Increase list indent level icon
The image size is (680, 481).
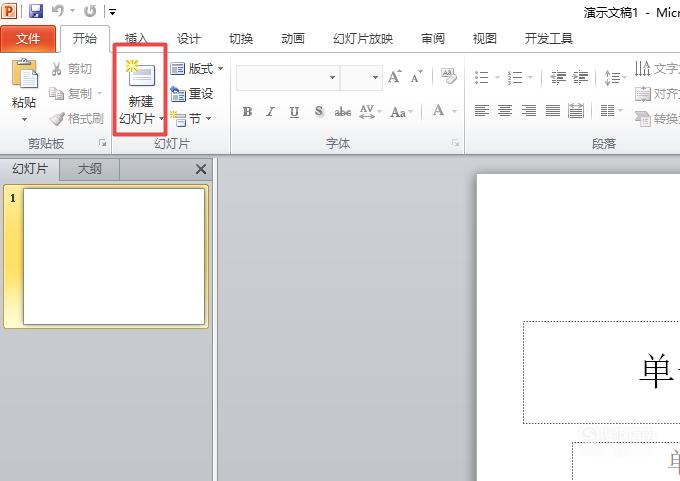click(580, 78)
